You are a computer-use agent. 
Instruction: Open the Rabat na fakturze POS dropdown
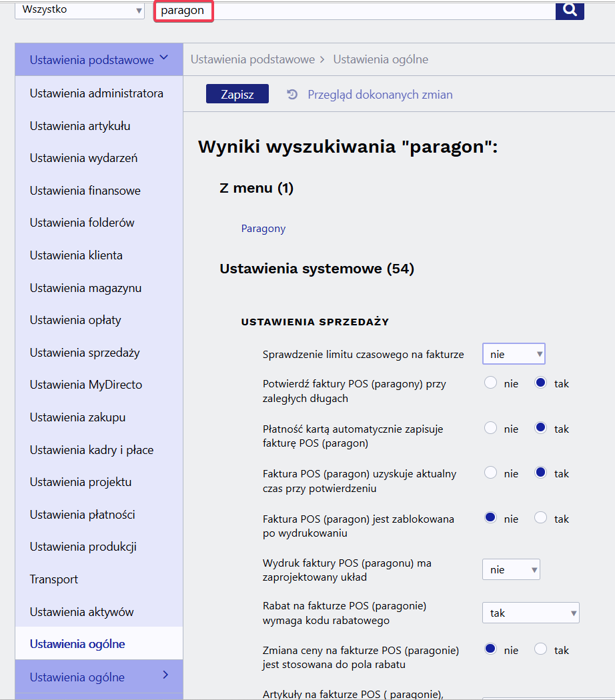530,613
